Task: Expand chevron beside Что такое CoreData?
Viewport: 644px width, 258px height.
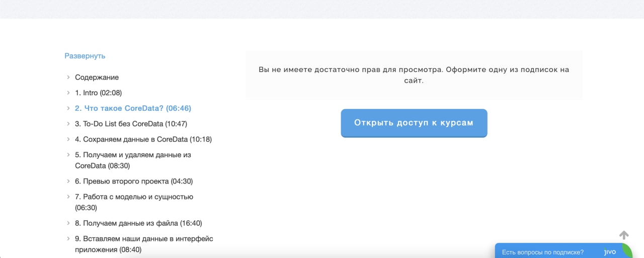Action: (68, 108)
